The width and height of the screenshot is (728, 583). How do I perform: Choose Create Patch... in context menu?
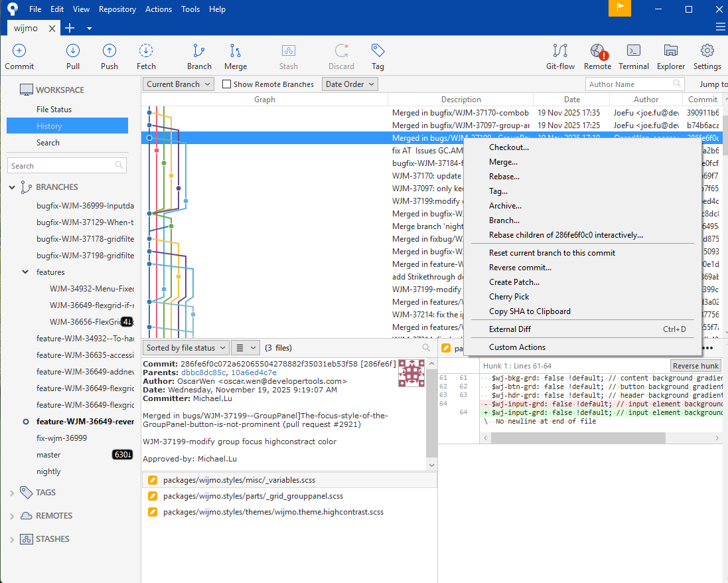coord(582,282)
